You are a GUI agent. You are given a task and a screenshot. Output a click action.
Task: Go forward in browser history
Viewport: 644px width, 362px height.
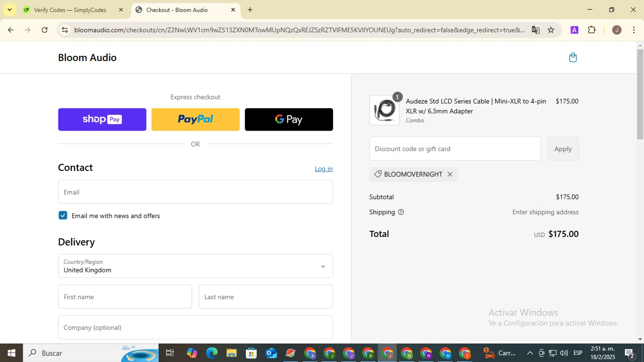[x=27, y=30]
